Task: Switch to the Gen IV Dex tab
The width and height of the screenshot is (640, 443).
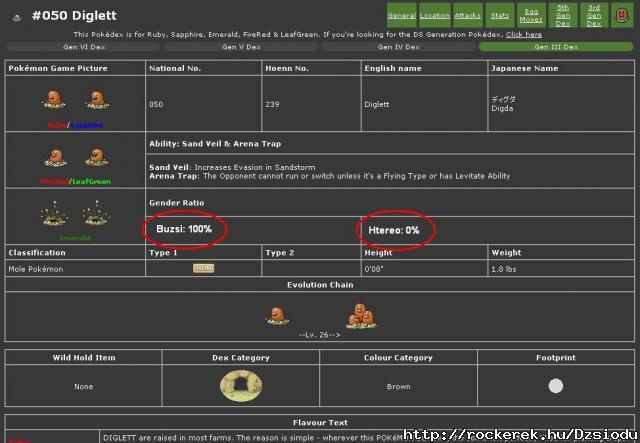Action: point(399,47)
